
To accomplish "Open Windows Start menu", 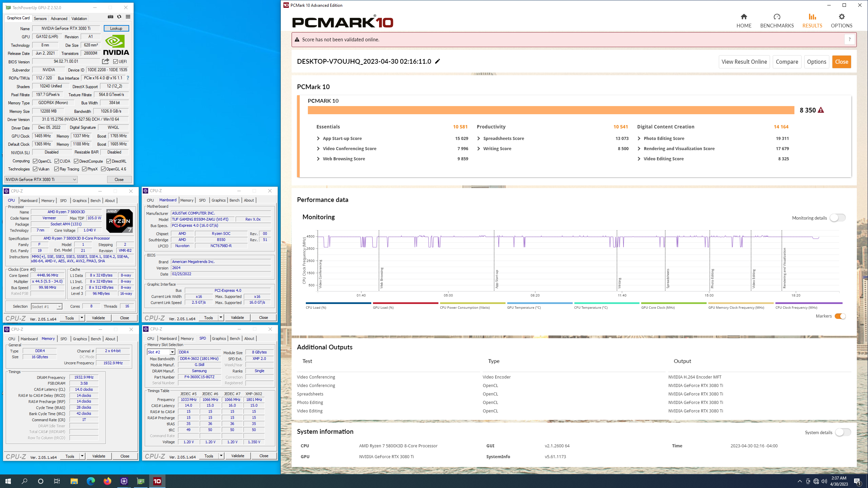I will (8, 481).
